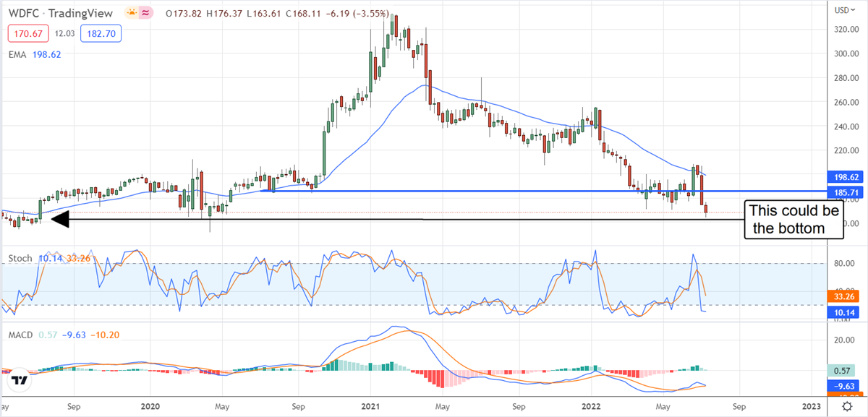Click the 2023 label on the time axis
868x417 pixels.
[x=810, y=405]
